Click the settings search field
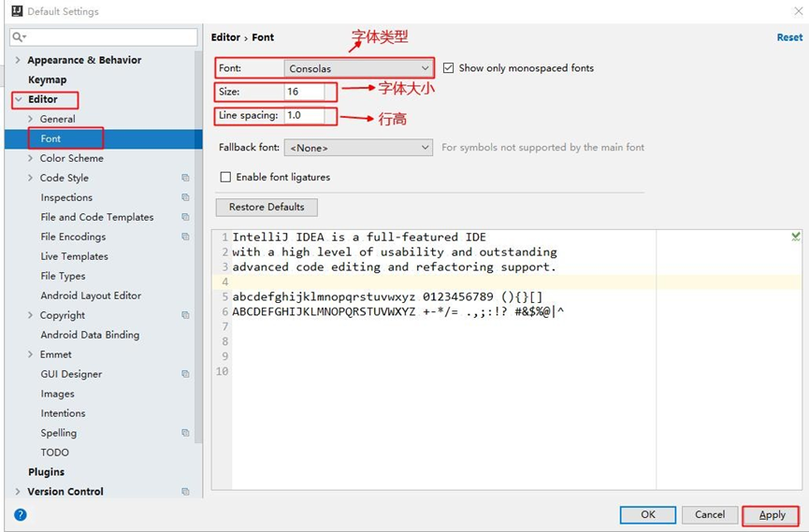Image resolution: width=809 pixels, height=532 pixels. point(103,36)
